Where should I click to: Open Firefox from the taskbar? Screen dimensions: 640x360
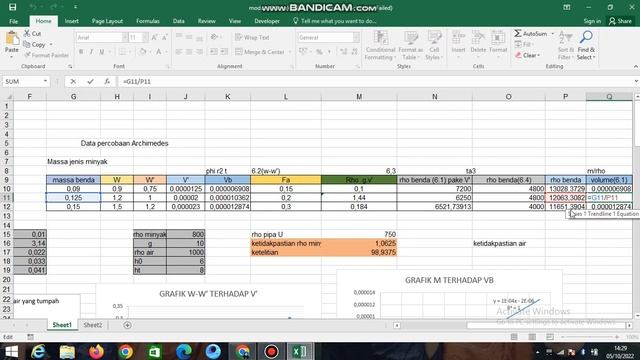[x=96, y=351]
